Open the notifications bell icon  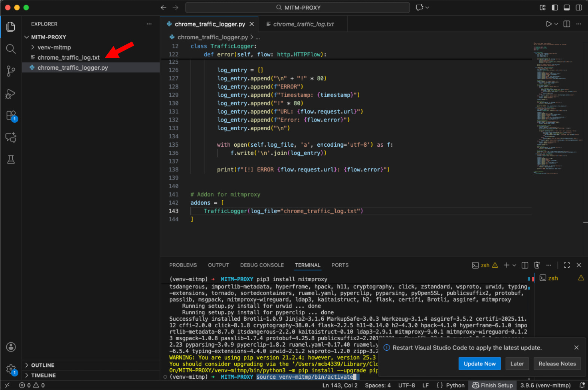[582, 385]
